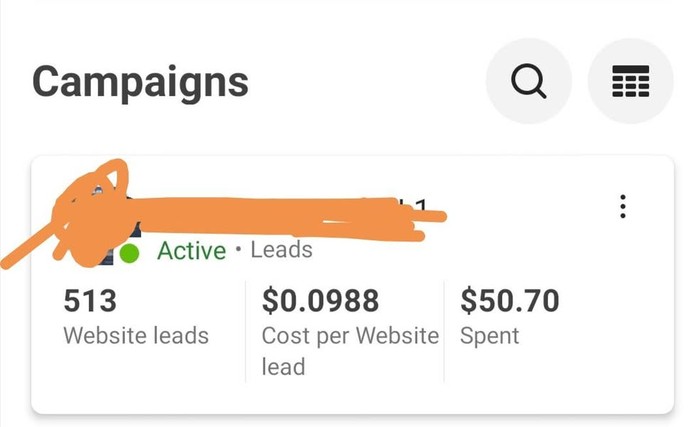The image size is (698, 427).
Task: Click the "1" ending the campaign name
Action: pyautogui.click(x=420, y=206)
